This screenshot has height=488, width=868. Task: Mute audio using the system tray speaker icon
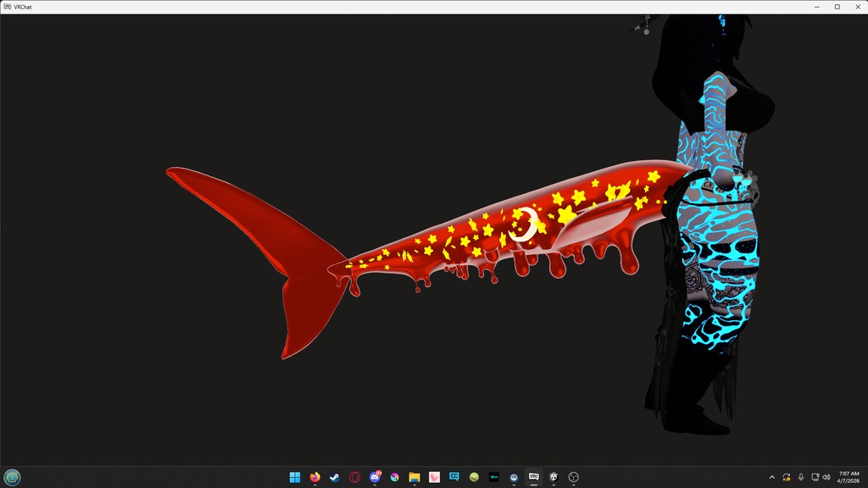pyautogui.click(x=826, y=477)
